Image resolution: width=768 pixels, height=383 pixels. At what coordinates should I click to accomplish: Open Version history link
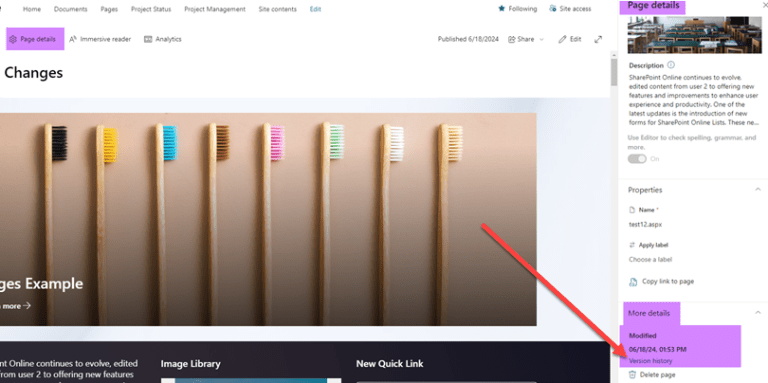click(x=650, y=361)
